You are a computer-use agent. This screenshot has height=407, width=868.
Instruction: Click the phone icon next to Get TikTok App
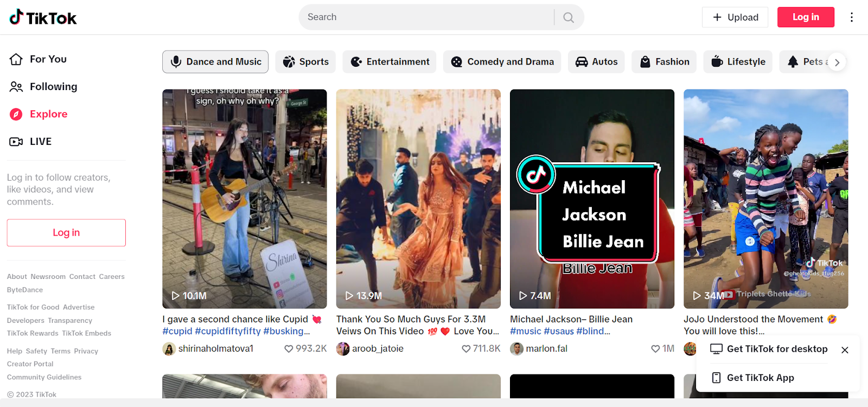pyautogui.click(x=716, y=378)
